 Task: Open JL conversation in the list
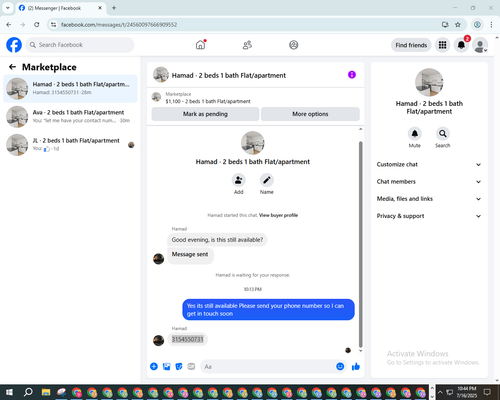coord(70,145)
